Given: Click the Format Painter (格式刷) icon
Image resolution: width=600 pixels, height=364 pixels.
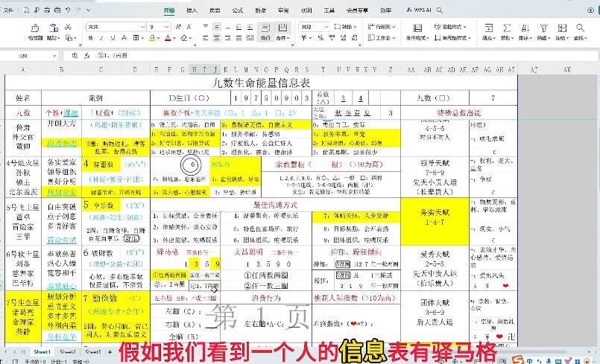Looking at the screenshot, I should pyautogui.click(x=34, y=30).
